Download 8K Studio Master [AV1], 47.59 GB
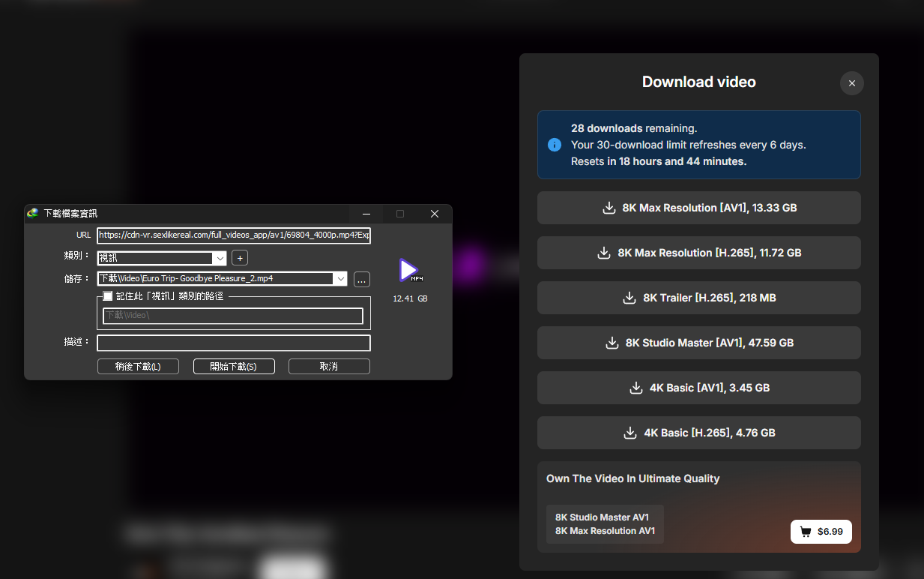This screenshot has height=579, width=924. (699, 343)
